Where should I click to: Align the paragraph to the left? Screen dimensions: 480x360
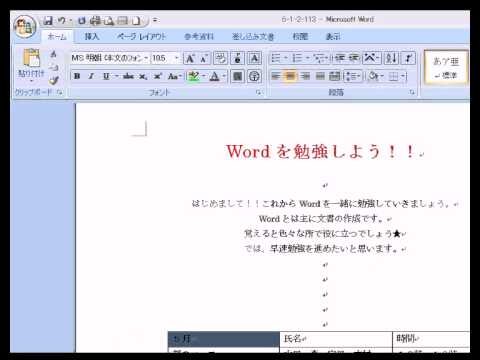pyautogui.click(x=275, y=76)
